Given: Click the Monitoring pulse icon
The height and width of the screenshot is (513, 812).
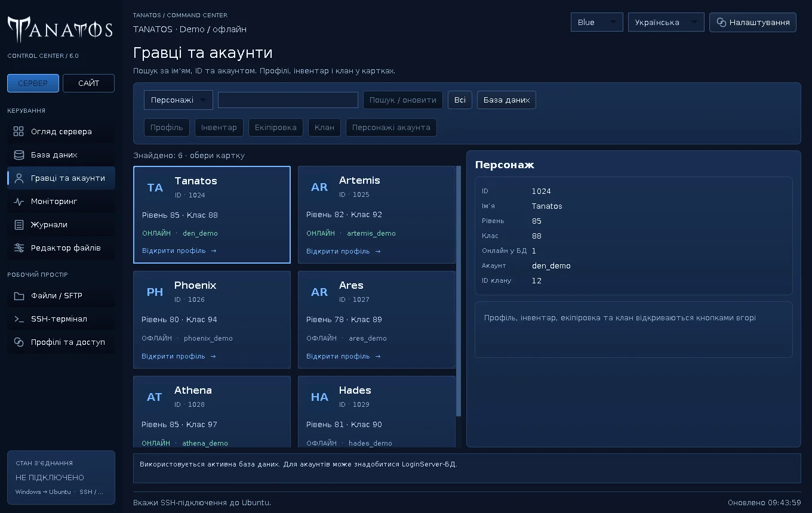Looking at the screenshot, I should click(19, 201).
